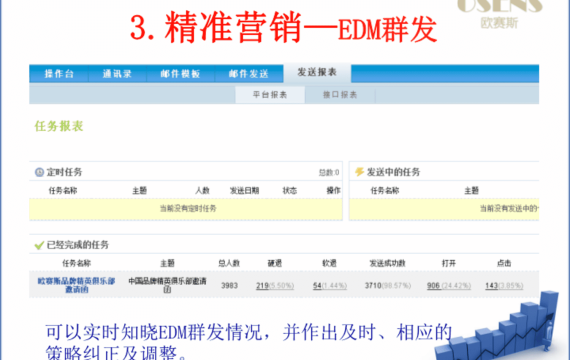This screenshot has width=570, height=360.
Task: Switch to the 接口报表 sub-tab
Action: [340, 95]
